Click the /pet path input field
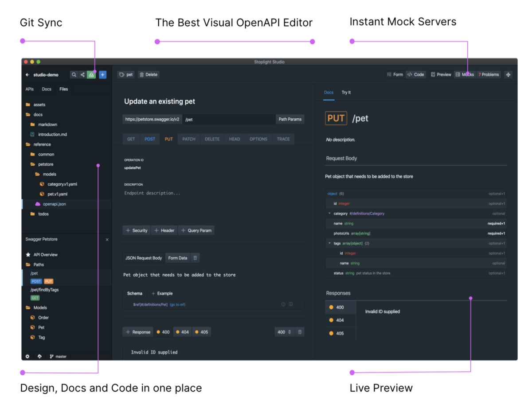Screen dimensions: 532x412 [x=229, y=119]
